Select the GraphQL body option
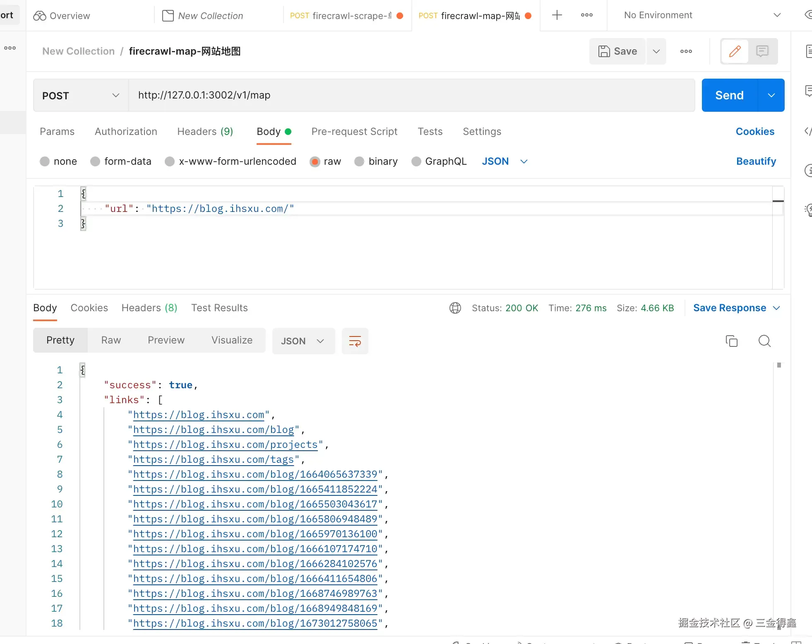Image resolution: width=812 pixels, height=644 pixels. 416,161
